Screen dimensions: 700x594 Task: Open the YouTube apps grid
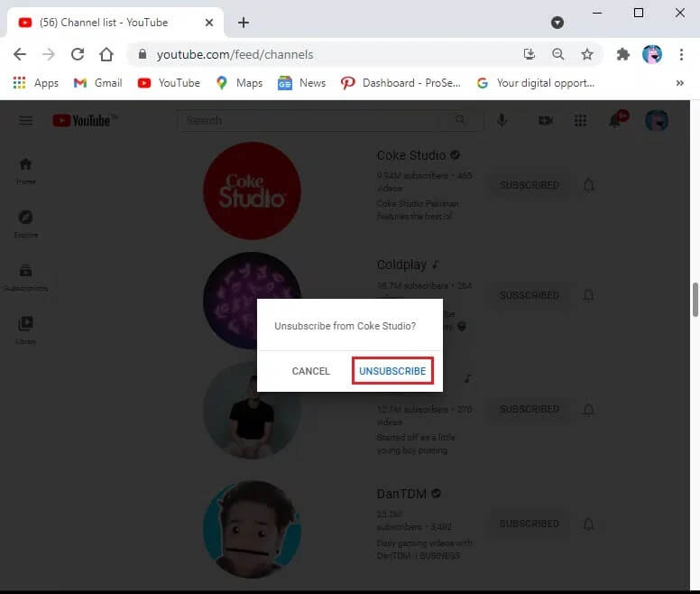[580, 121]
